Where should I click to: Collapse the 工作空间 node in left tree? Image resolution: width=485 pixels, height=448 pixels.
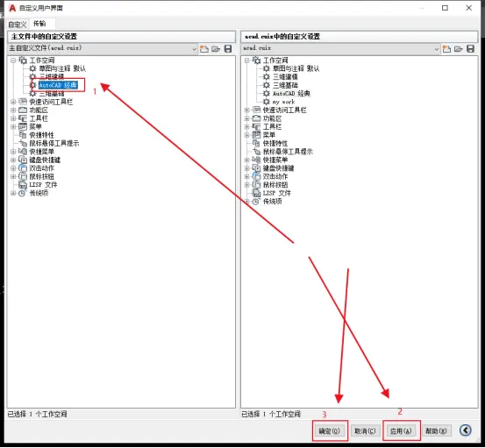point(13,60)
